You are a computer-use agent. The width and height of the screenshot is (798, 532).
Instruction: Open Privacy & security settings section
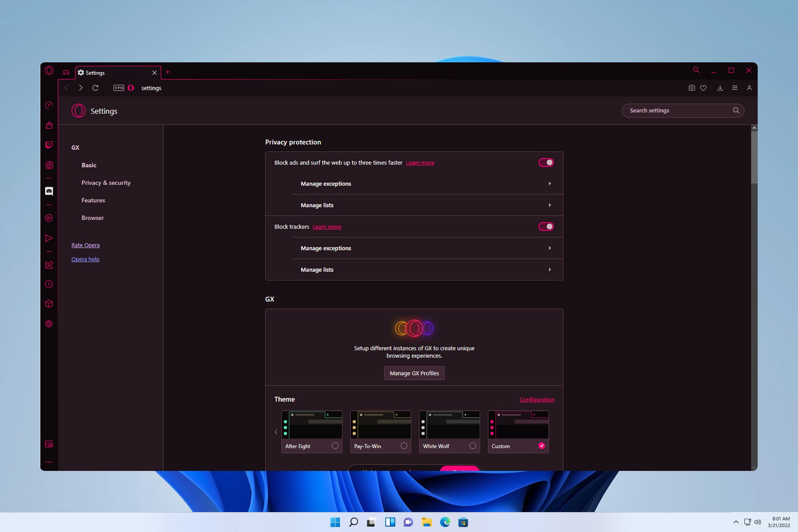click(x=106, y=183)
